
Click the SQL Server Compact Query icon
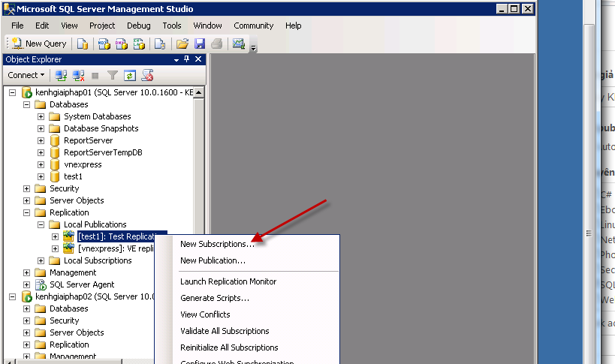160,44
